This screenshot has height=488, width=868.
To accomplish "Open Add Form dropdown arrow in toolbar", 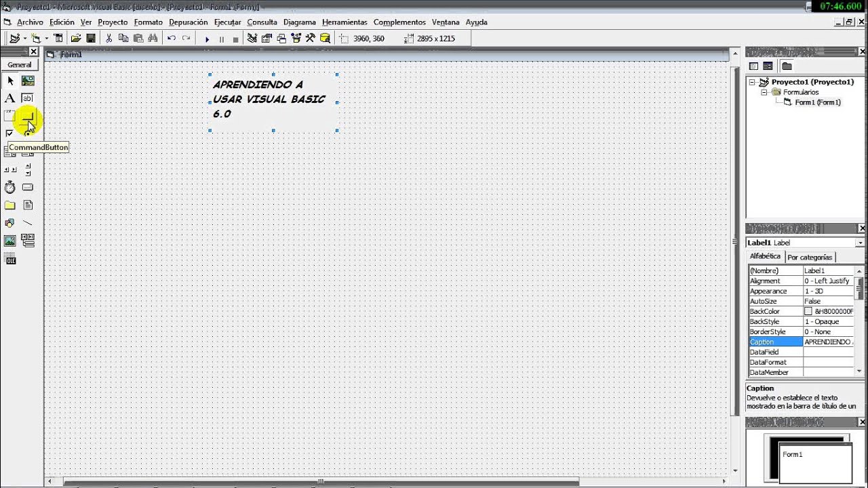I will tap(46, 39).
